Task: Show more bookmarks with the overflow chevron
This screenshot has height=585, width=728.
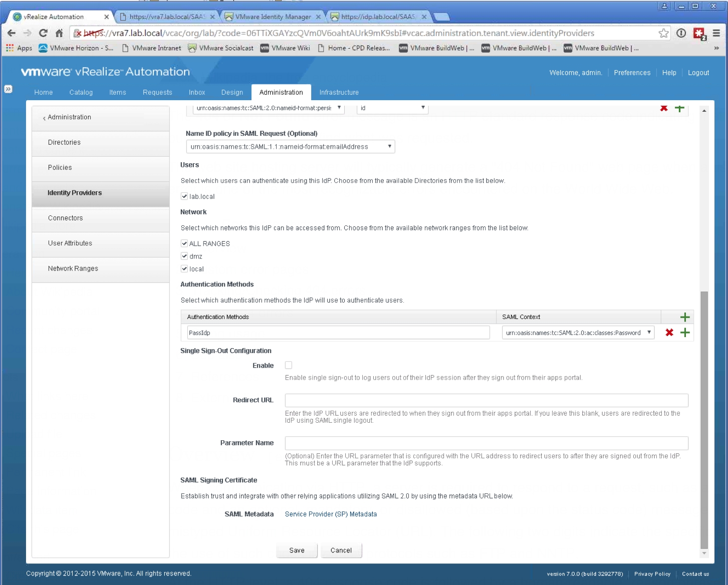Action: [716, 48]
